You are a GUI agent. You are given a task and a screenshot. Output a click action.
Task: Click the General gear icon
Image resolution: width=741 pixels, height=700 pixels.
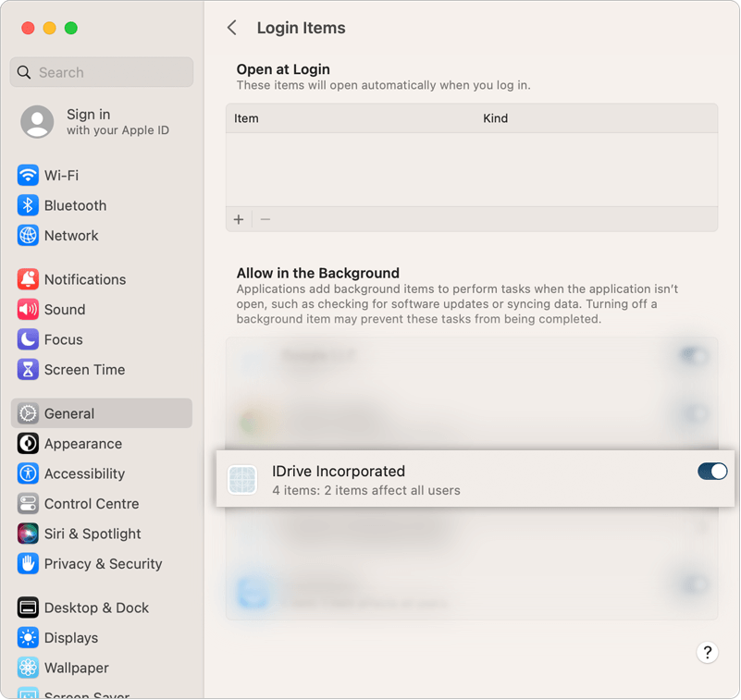(28, 413)
